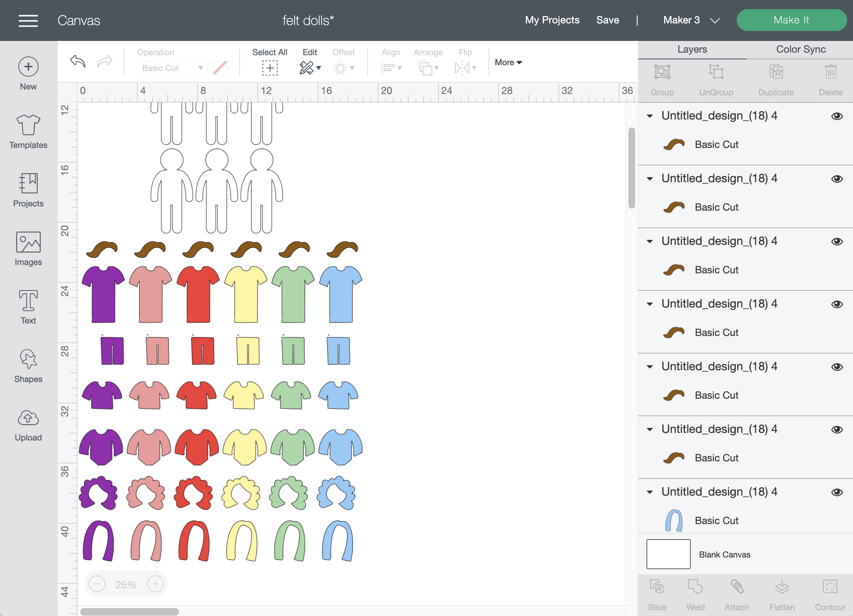This screenshot has height=616, width=853.
Task: Click the Offset tool icon
Action: 344,68
